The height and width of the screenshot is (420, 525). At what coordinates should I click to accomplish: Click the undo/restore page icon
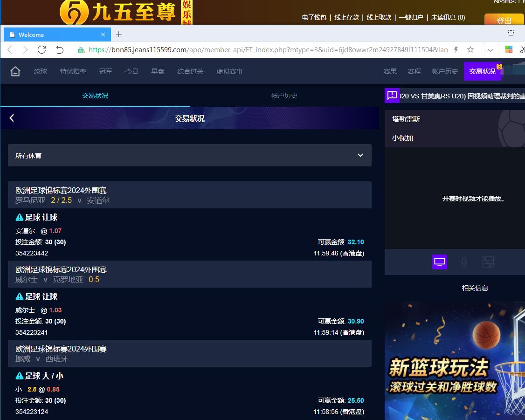[60, 50]
